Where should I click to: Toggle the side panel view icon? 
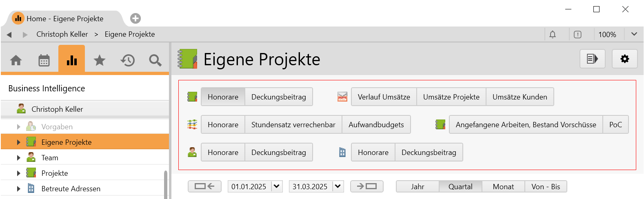(x=592, y=59)
